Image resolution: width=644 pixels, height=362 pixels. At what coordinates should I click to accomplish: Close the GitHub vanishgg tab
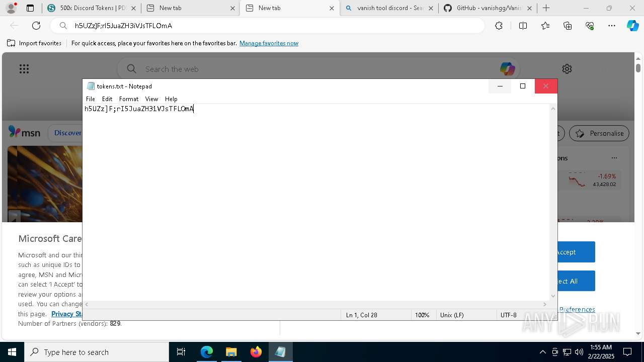529,8
